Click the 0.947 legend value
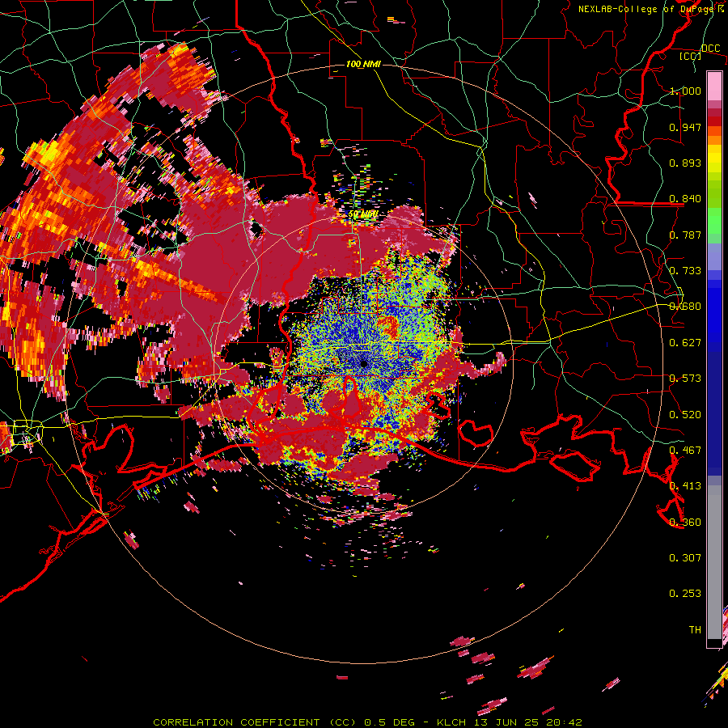This screenshot has width=728, height=728. point(685,127)
